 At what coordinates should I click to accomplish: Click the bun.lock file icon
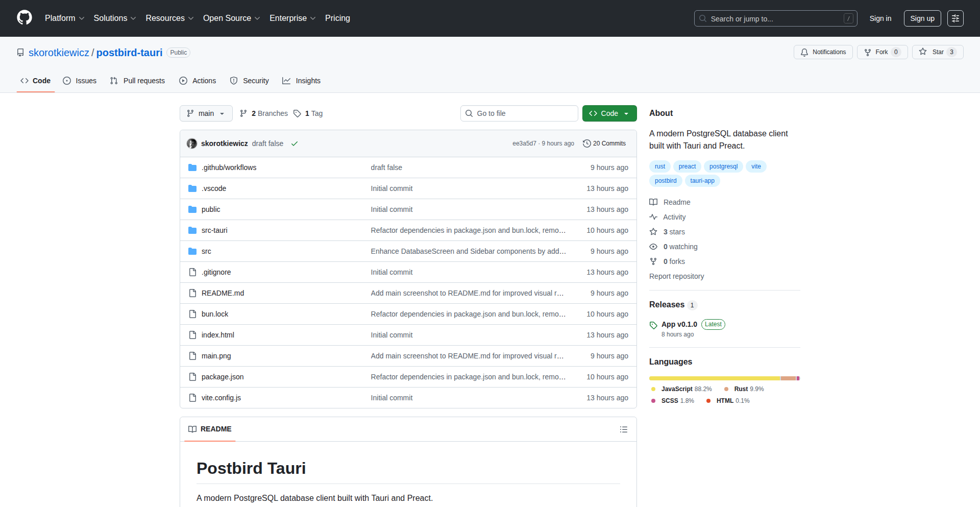point(192,314)
